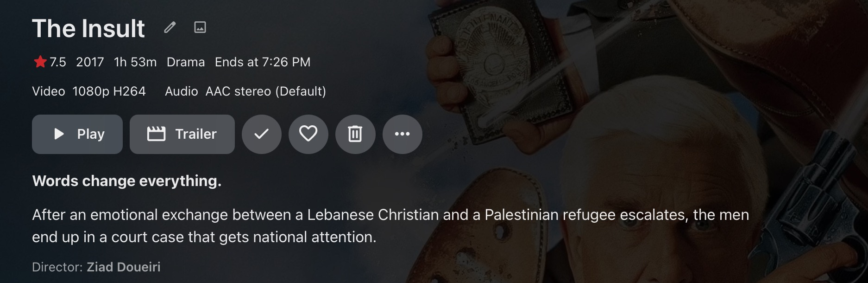Viewport: 868px width, 283px height.
Task: Click the 2017 release year
Action: (90, 62)
